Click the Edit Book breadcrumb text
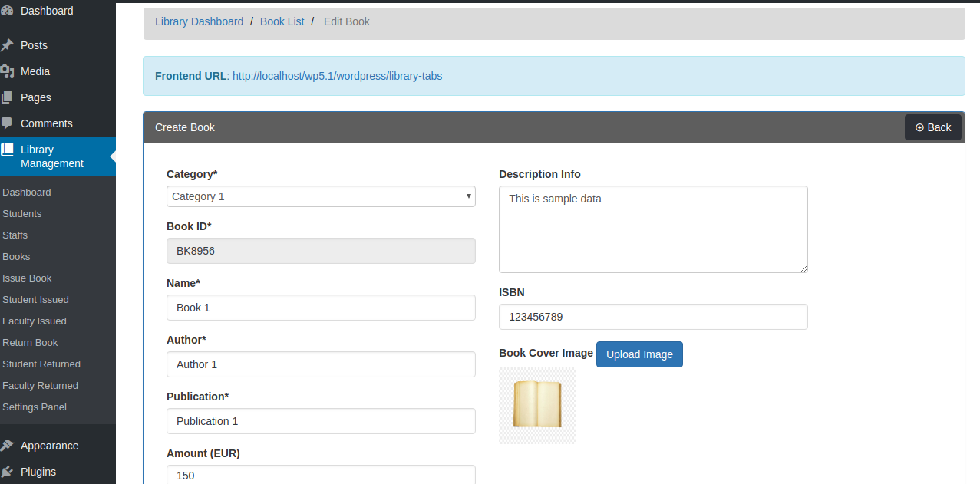This screenshot has height=484, width=980. [347, 21]
